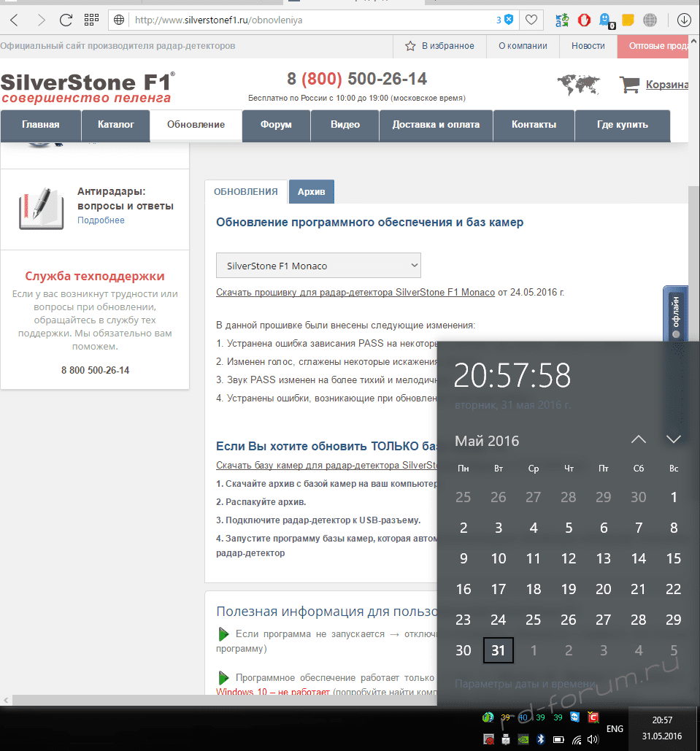Click the USB safely remove tray icon

click(x=506, y=739)
